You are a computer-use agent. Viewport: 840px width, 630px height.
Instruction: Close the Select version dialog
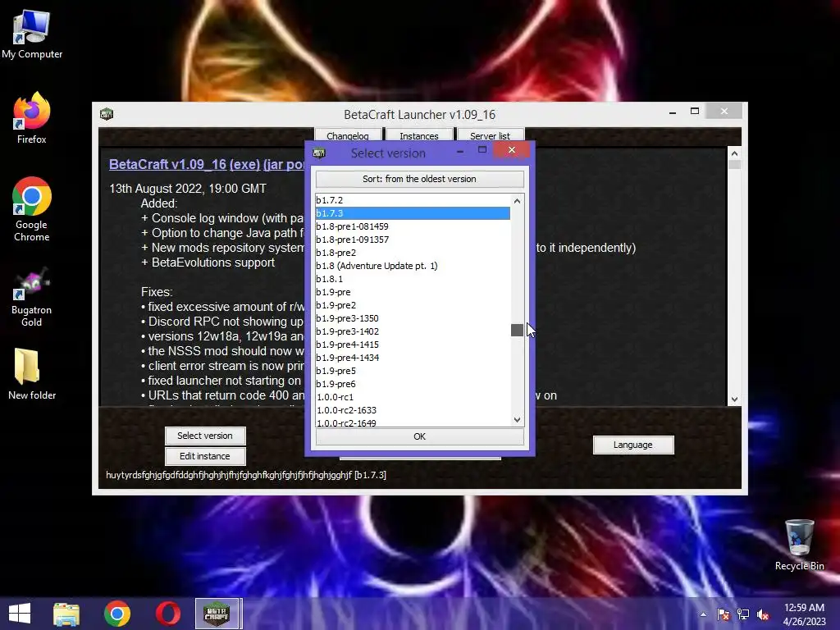coord(512,150)
